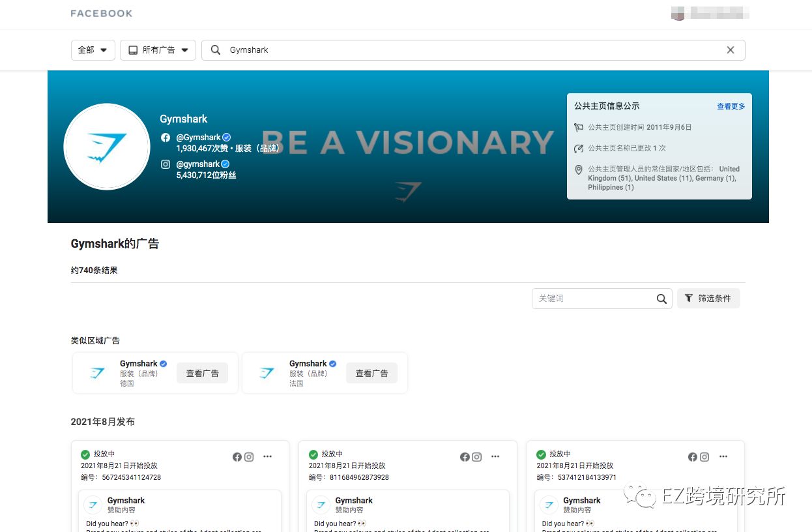Click the Gymshark advertiser name in ad 537412184133971

click(x=582, y=501)
